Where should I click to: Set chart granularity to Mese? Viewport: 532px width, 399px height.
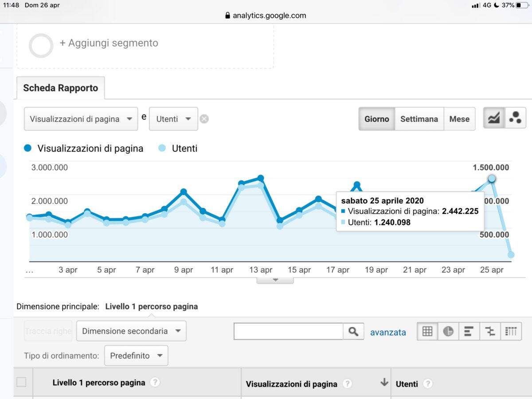[x=459, y=119]
